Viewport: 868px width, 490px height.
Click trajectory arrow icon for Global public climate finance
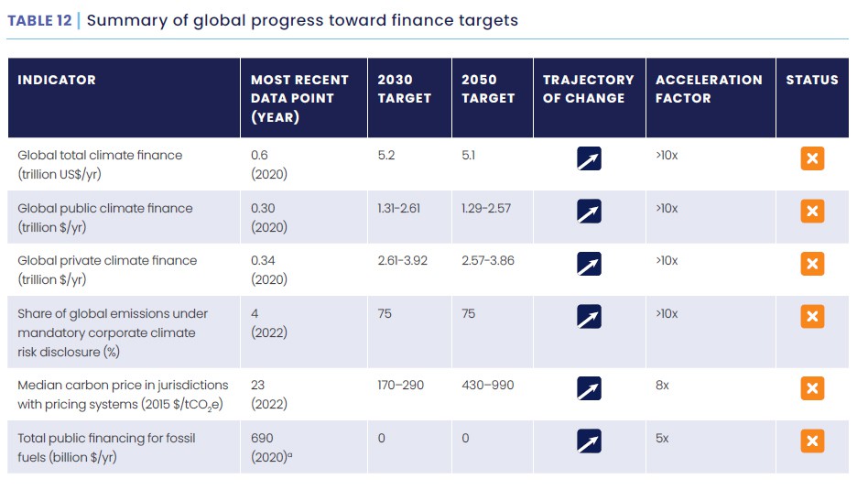pyautogui.click(x=589, y=212)
